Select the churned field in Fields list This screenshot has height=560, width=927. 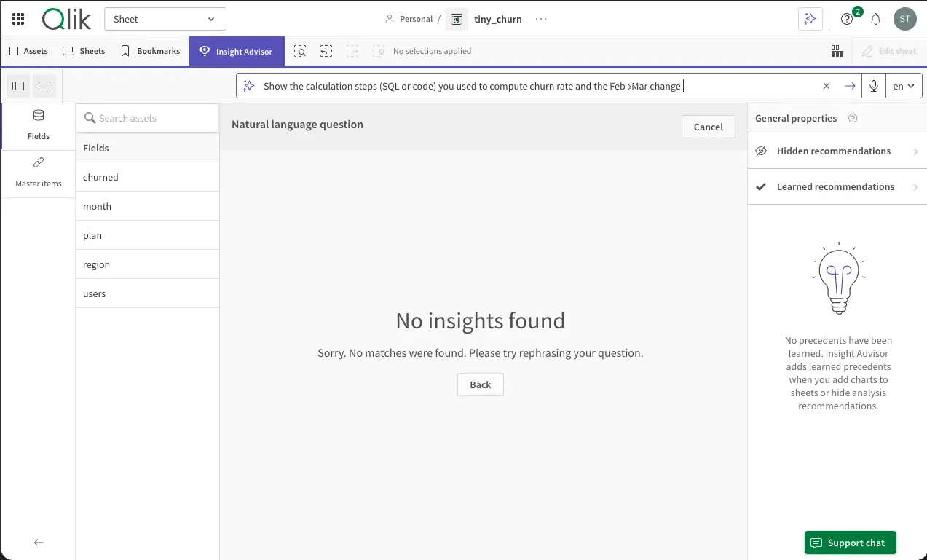(100, 177)
